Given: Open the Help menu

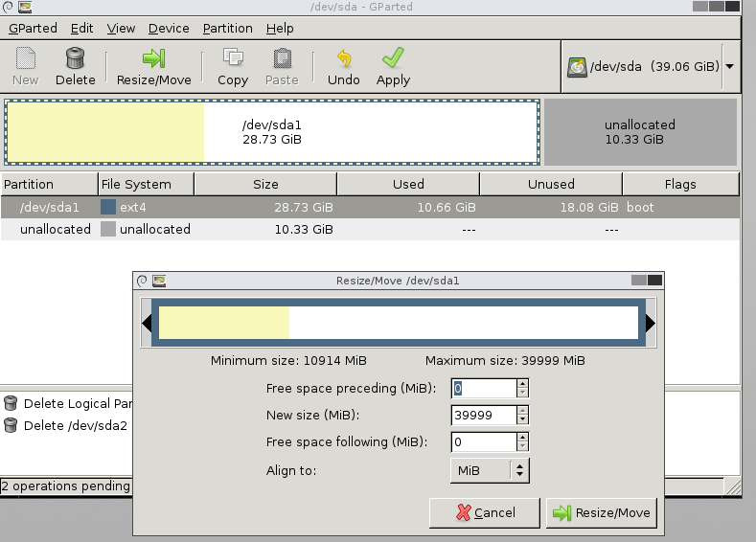Looking at the screenshot, I should point(280,29).
